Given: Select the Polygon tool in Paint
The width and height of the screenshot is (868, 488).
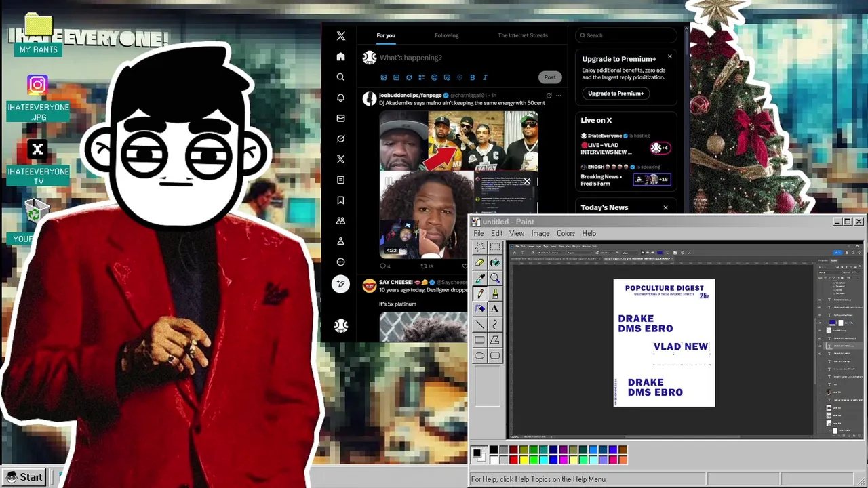Looking at the screenshot, I should [495, 340].
